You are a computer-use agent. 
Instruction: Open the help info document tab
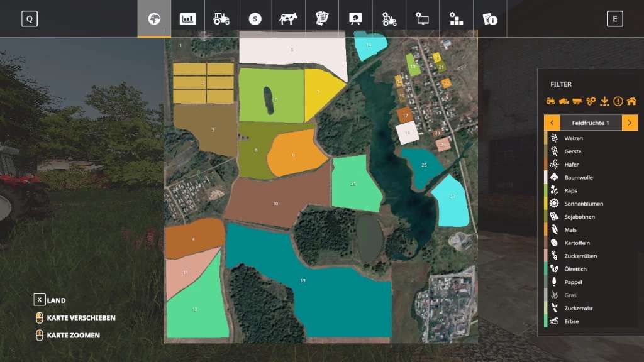[x=491, y=19]
